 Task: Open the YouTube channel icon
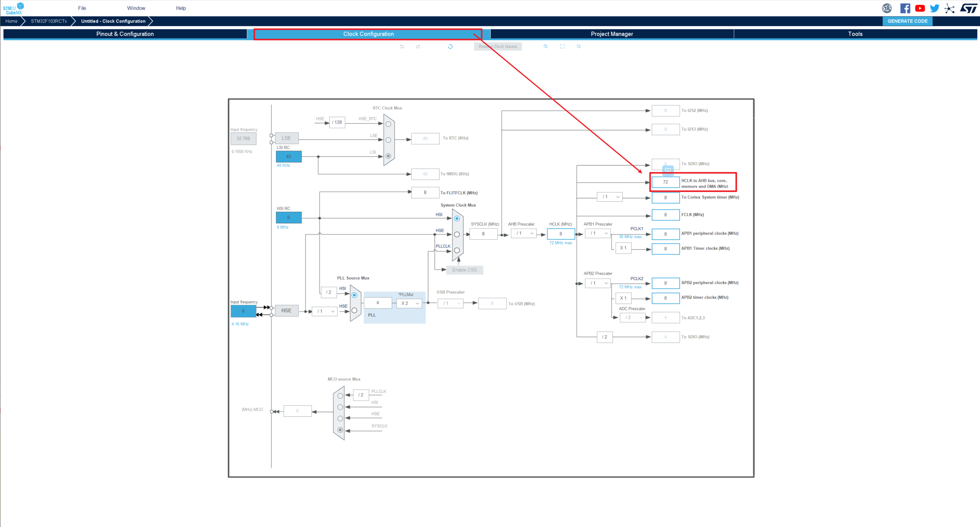(920, 8)
